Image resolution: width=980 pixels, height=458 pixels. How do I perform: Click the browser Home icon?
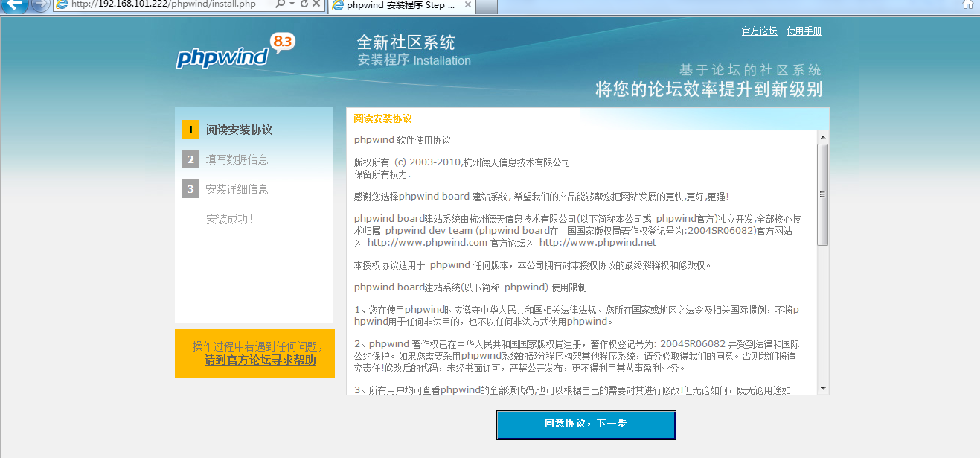(967, 4)
